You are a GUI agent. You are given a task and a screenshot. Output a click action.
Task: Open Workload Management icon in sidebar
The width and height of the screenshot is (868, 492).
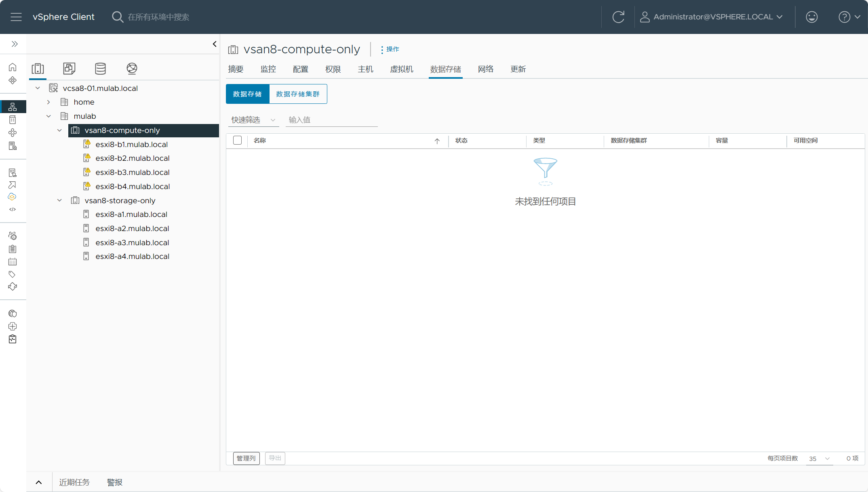[13, 132]
